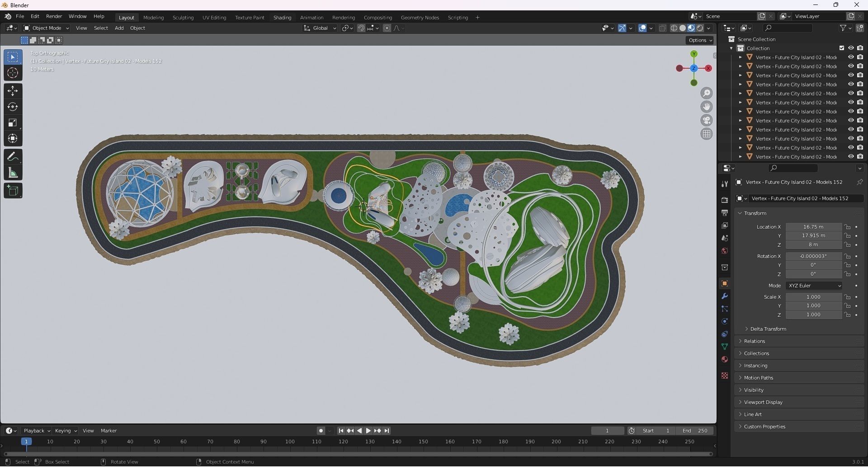
Task: Open the Object Data green triangle tab
Action: pos(725,347)
